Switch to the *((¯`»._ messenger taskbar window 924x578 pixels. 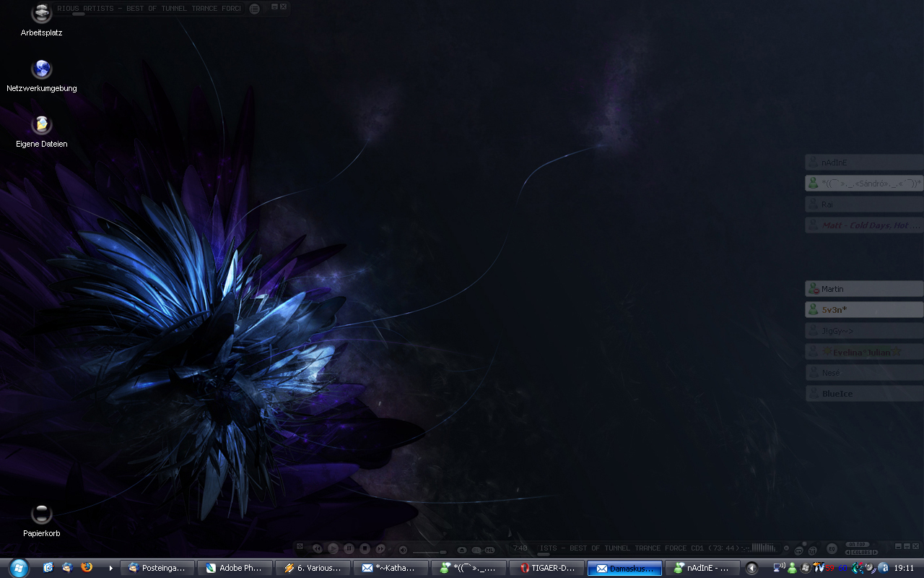[469, 568]
